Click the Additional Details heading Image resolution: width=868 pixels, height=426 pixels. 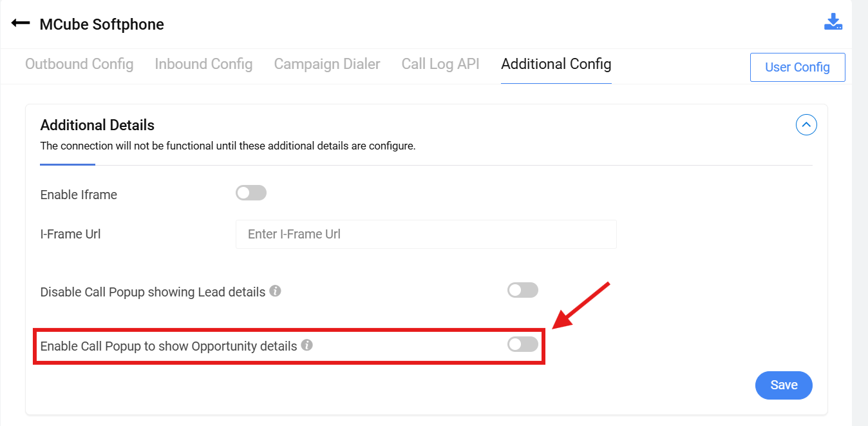click(97, 125)
